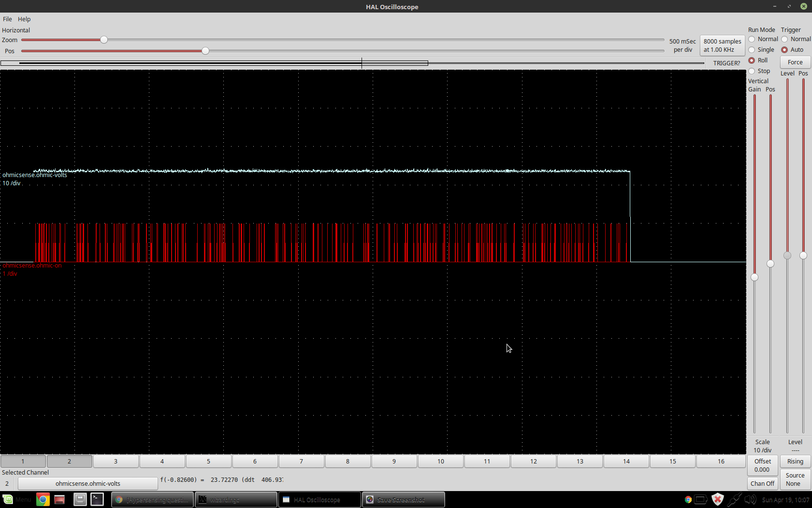Launch Chrome from the panel launcher
812x508 pixels.
[43, 499]
